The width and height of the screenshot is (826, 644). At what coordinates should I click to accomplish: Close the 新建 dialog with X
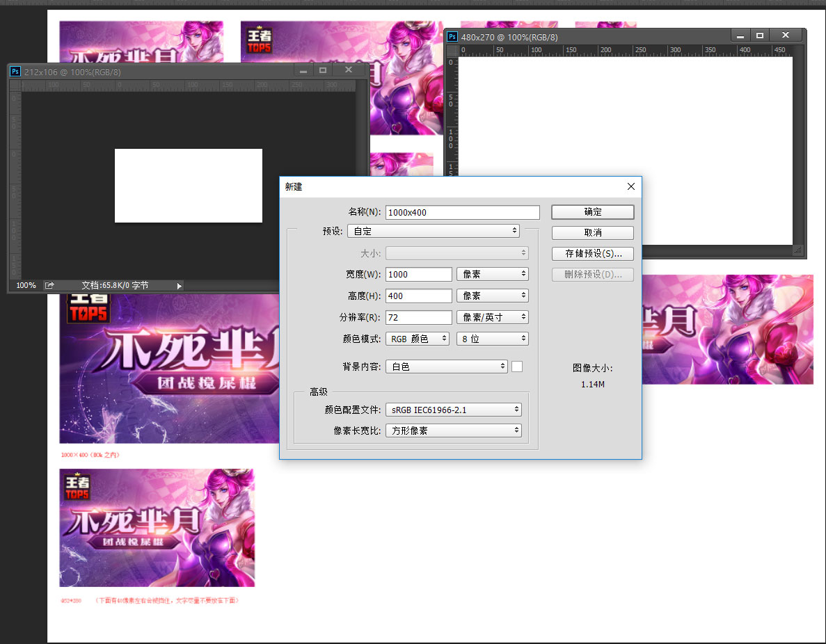pos(631,186)
